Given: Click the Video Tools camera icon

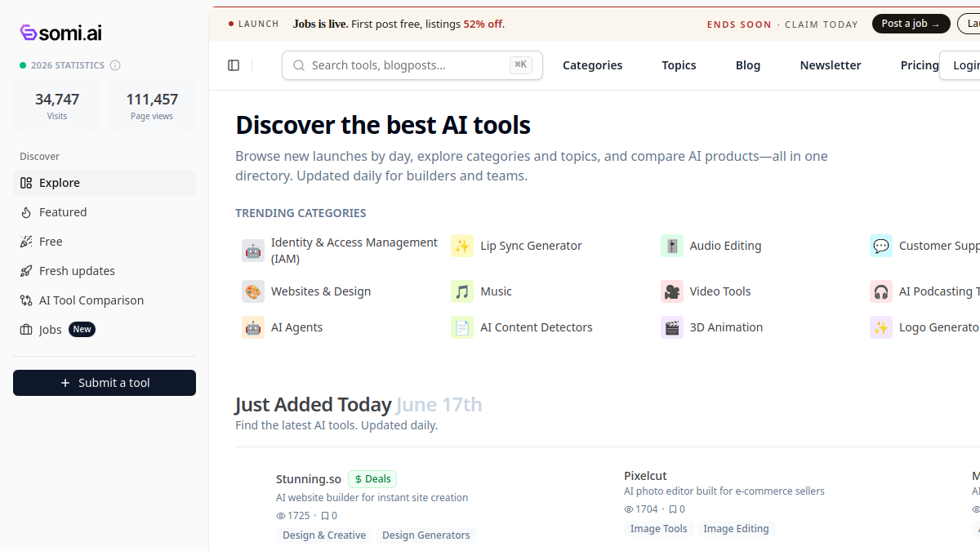Looking at the screenshot, I should 672,291.
